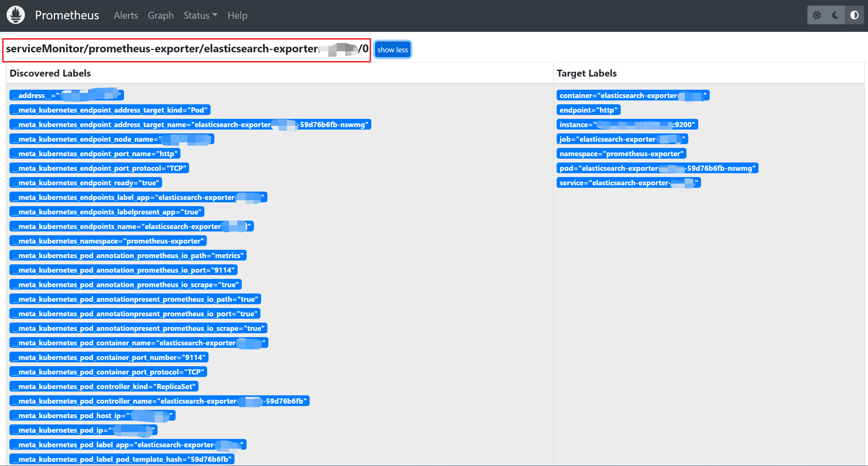Click target label container="elasticsearch-exporter"
The image size is (868, 466).
[x=633, y=95]
